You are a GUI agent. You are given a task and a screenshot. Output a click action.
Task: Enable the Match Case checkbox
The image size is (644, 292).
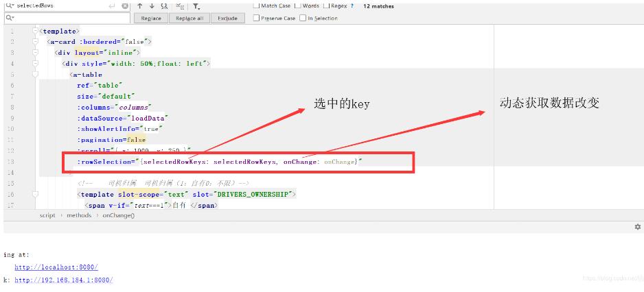tap(257, 6)
